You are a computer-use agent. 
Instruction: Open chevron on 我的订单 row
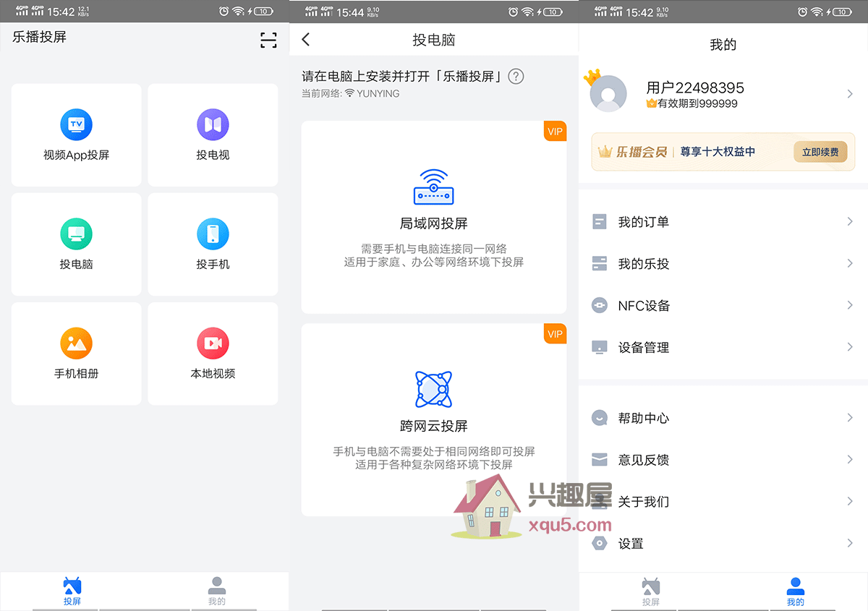(850, 221)
